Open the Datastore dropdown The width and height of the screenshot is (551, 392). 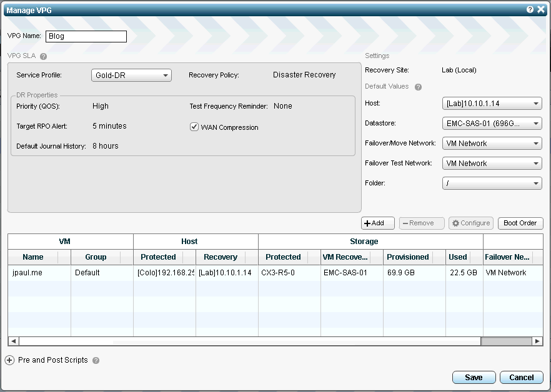[492, 124]
